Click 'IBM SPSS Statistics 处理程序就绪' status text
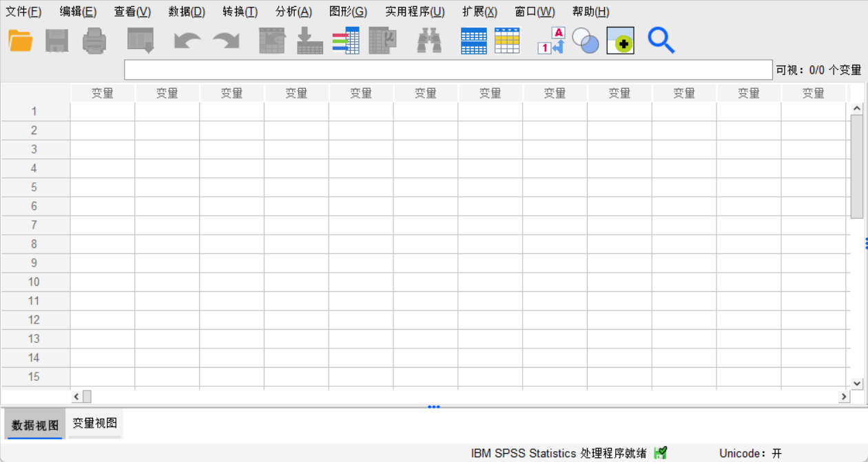The height and width of the screenshot is (462, 868). [x=559, y=453]
